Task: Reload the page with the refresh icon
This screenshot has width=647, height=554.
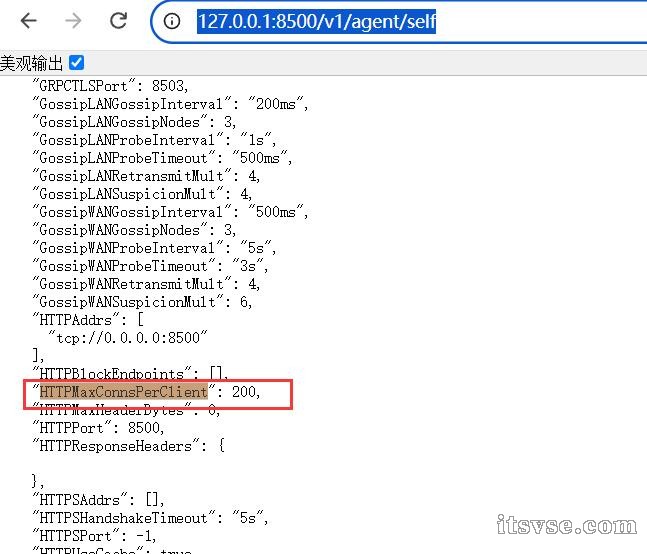Action: (x=118, y=20)
